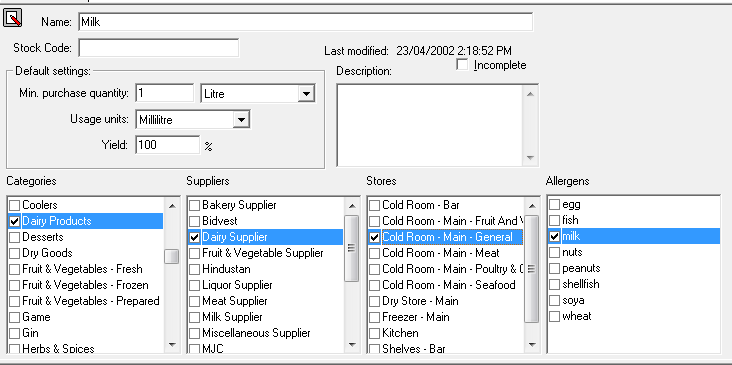Uncheck the Dairy Supplier box
The image size is (732, 365).
tap(194, 237)
